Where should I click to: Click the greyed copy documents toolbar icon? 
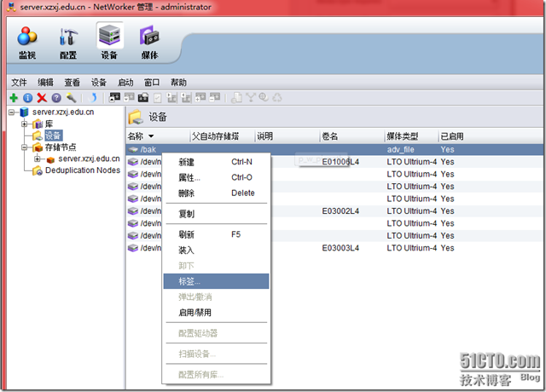237,97
